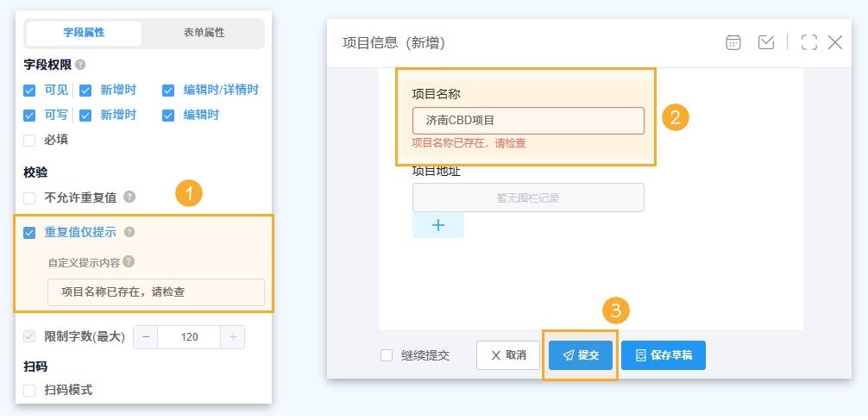This screenshot has height=420, width=868.
Task: Enable 扫码模式 checkbox
Action: point(30,391)
